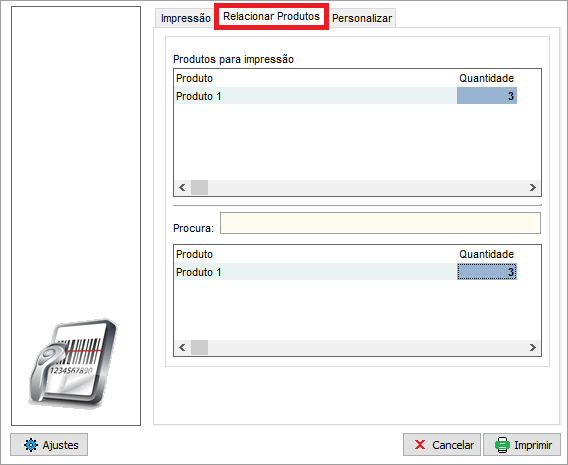Click right scroll arrow of lower list
568x465 pixels.
tap(532, 348)
